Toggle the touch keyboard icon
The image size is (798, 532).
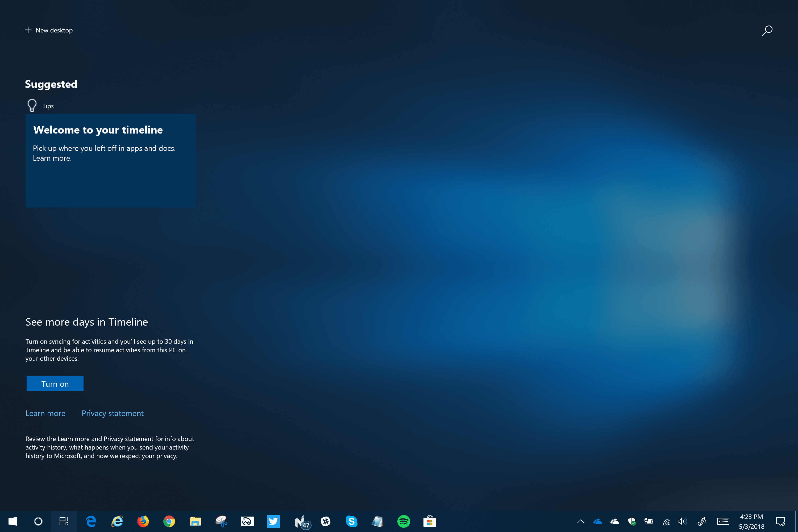coord(723,521)
